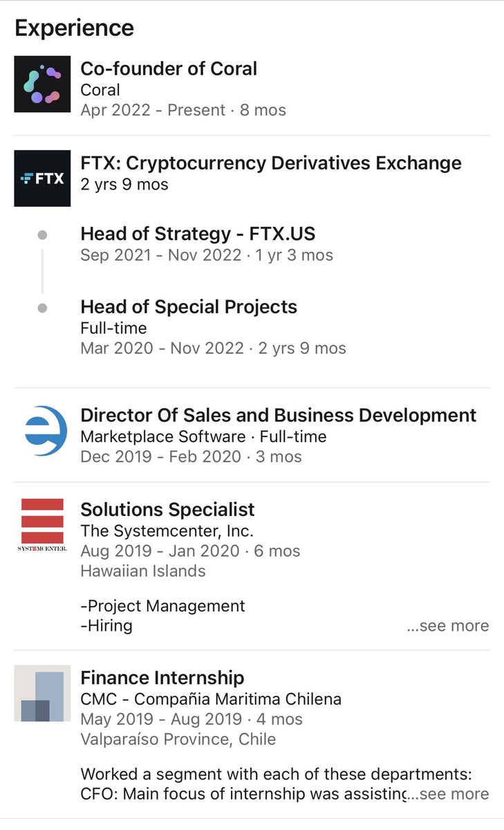The height and width of the screenshot is (830, 504).
Task: Open the Finance Internship position title
Action: click(x=162, y=678)
